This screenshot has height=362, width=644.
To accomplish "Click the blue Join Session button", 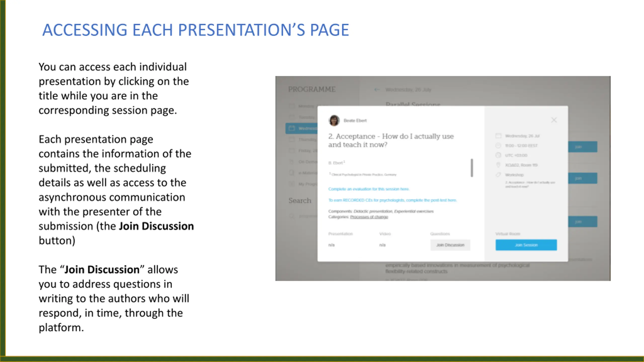I will tap(526, 245).
